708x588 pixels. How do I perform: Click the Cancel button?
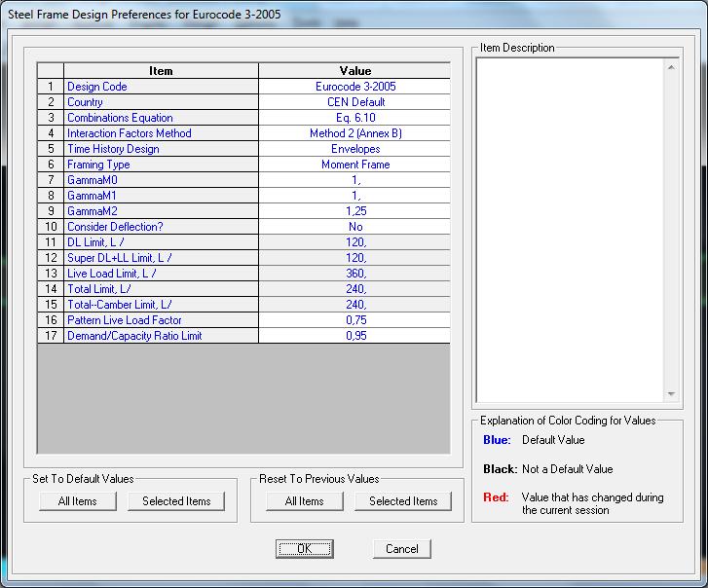tap(402, 549)
